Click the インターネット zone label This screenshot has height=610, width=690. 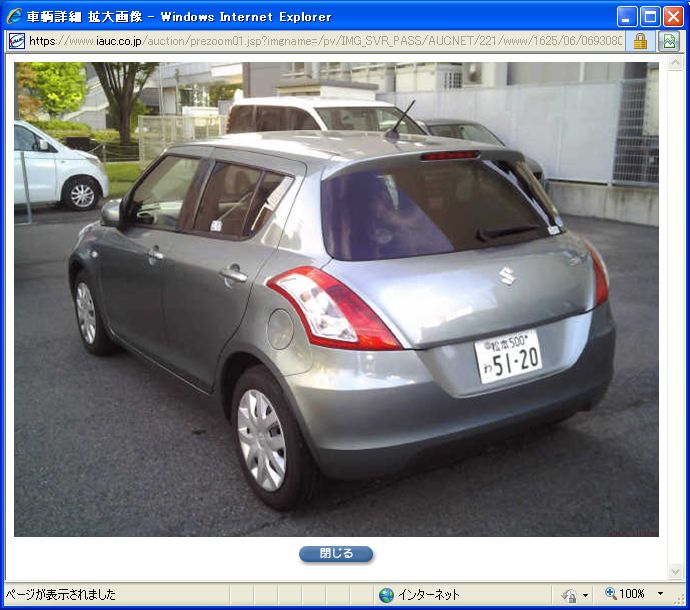428,595
